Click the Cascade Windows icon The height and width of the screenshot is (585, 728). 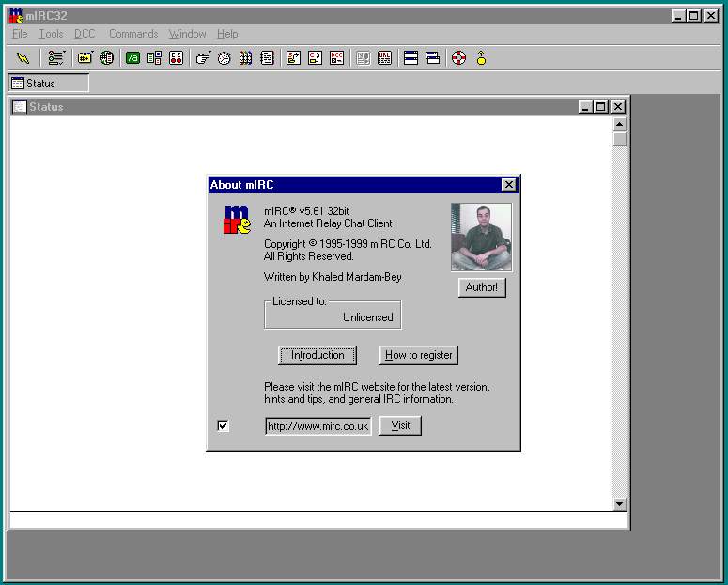(433, 58)
